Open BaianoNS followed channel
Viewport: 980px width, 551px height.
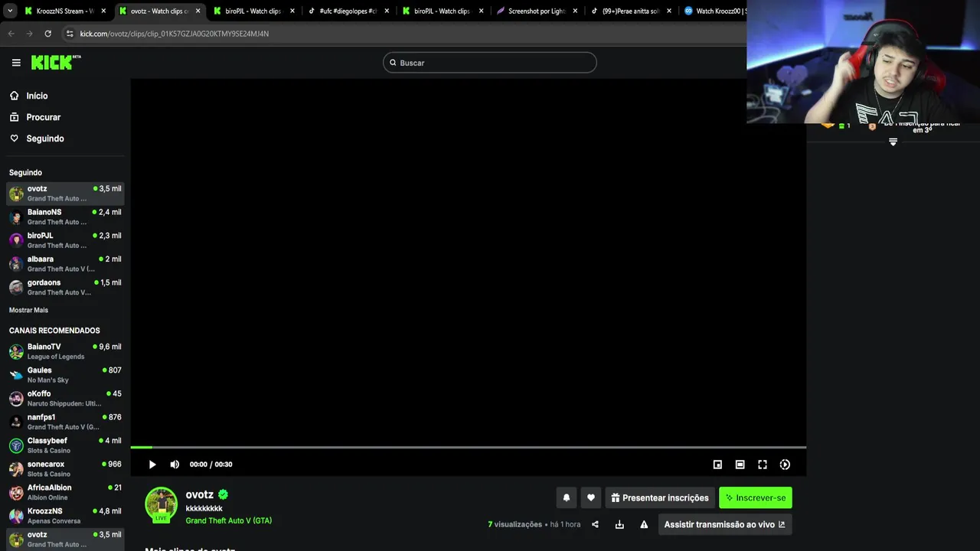(x=65, y=217)
